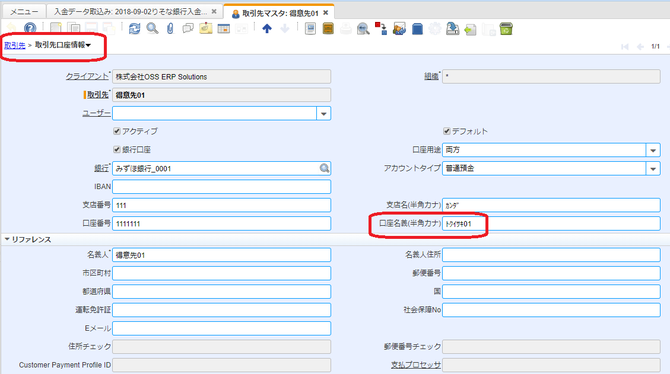This screenshot has height=374, width=670.
Task: Click the 口座名義(半角カナ) input field
Action: [x=551, y=223]
